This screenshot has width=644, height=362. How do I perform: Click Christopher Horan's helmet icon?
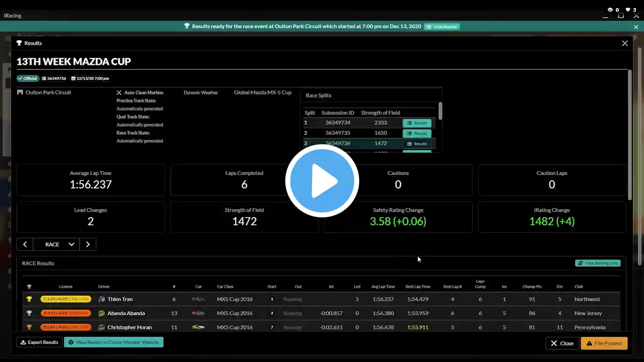[102, 327]
